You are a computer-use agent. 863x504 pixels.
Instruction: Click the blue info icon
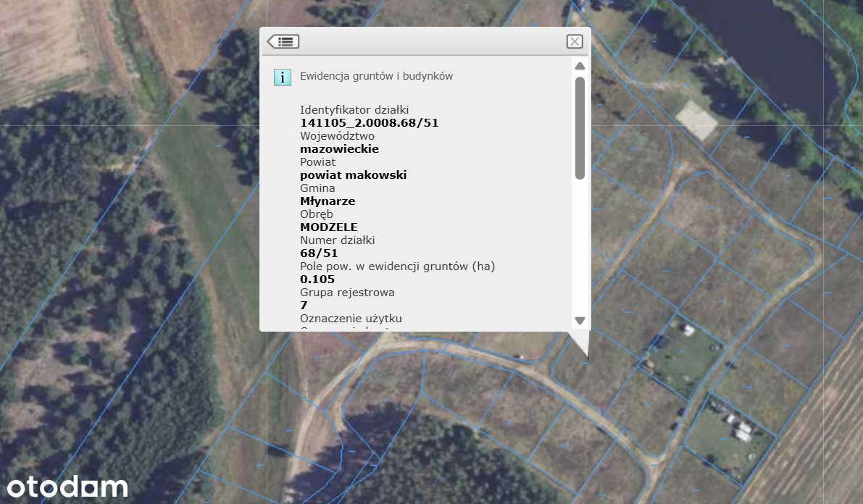pos(283,77)
